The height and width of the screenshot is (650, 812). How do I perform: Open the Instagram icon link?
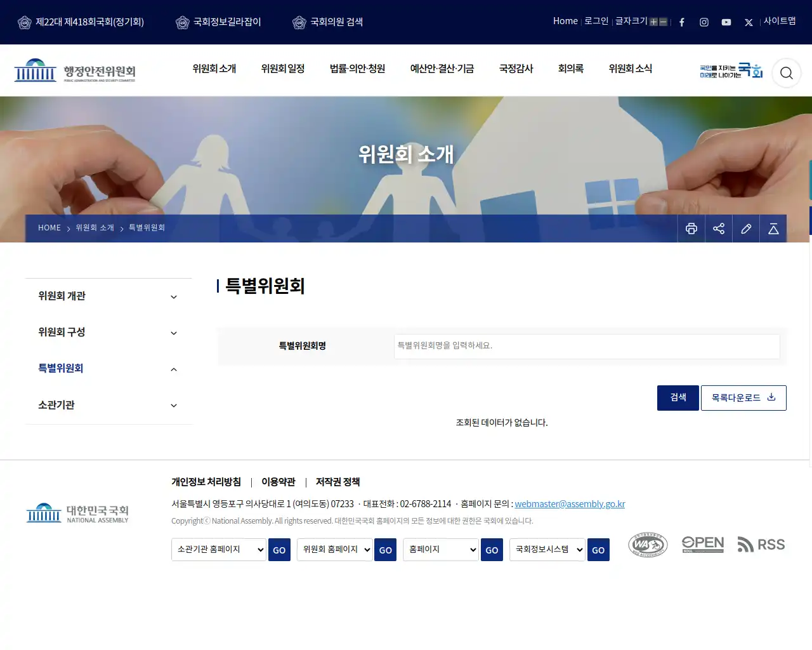704,22
